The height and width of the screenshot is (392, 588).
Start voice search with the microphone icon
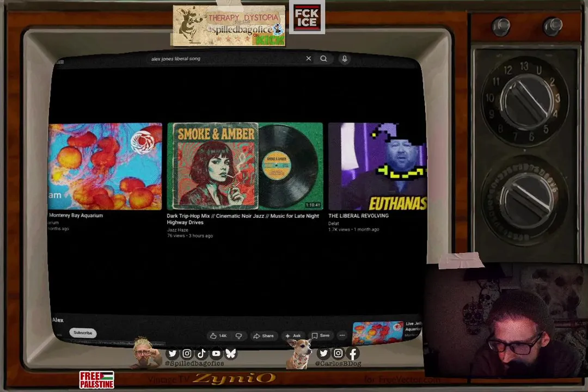point(344,59)
